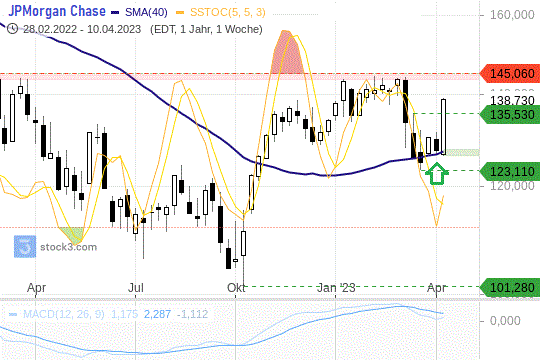The width and height of the screenshot is (540, 360).
Task: Click the current price value 138,730
Action: 512,101
